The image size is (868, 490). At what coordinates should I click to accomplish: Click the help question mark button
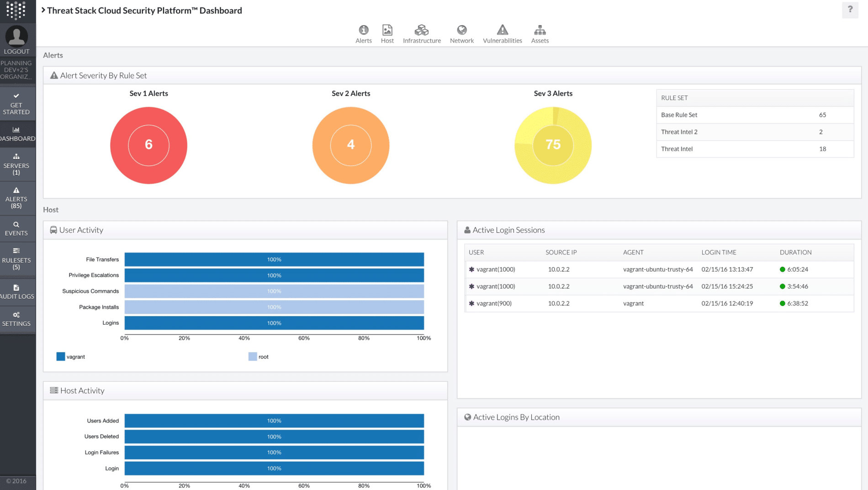point(850,10)
